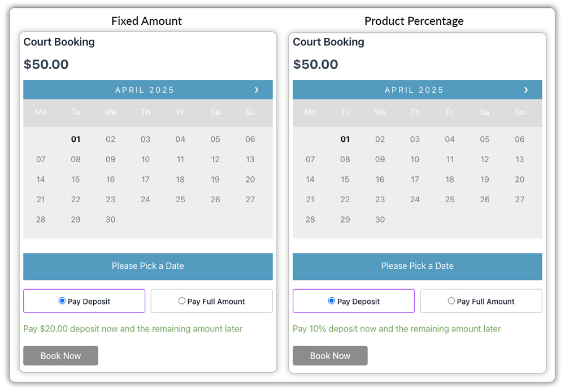Image resolution: width=565 pixels, height=392 pixels.
Task: Click APRIL 2025 header in Fixed Amount calendar
Action: (x=145, y=90)
